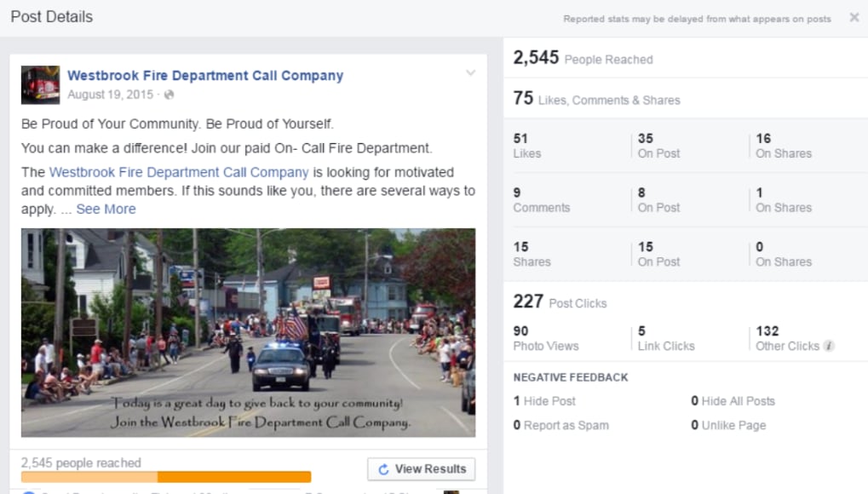Image resolution: width=868 pixels, height=494 pixels.
Task: Click the '0 Hide All Posts' entry
Action: tap(733, 401)
